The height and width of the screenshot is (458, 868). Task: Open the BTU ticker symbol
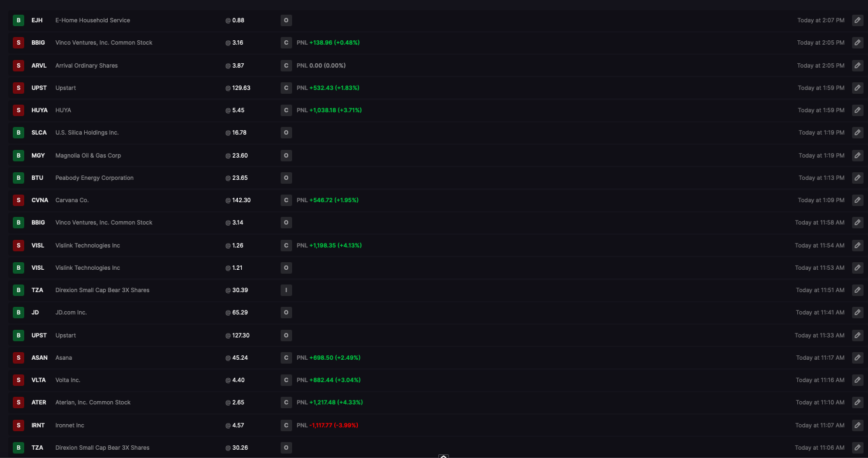[38, 178]
